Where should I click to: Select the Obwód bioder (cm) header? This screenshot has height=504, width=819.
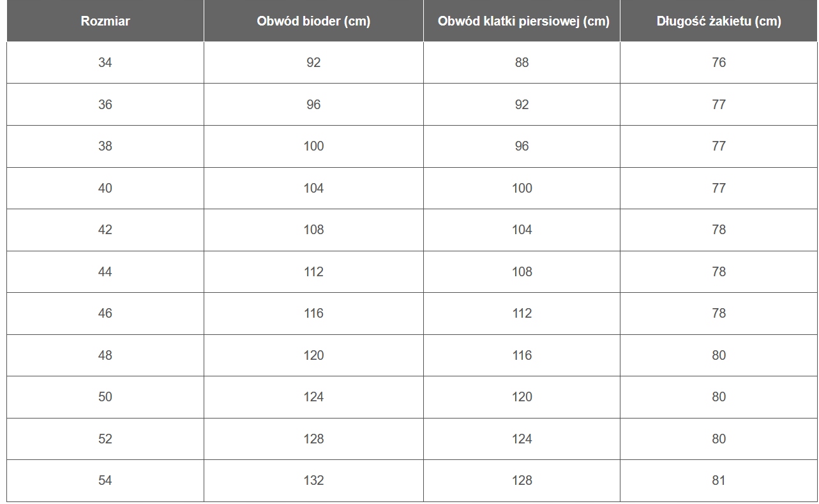[313, 21]
